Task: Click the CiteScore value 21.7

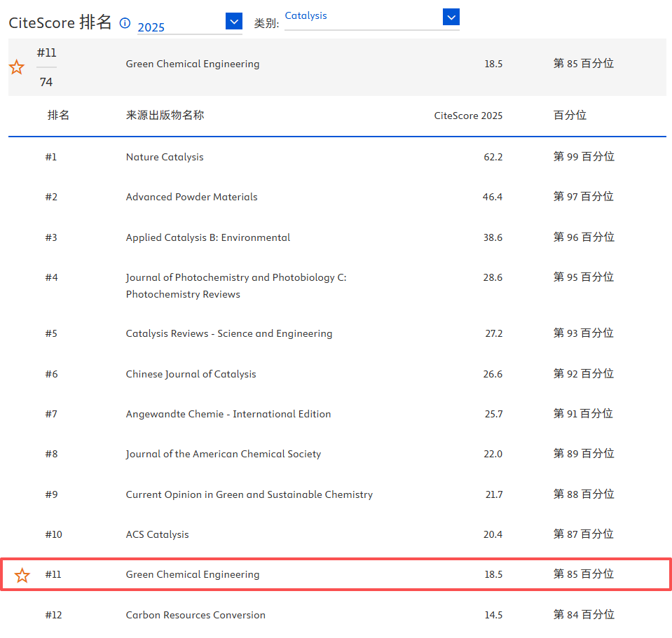Action: click(x=494, y=494)
